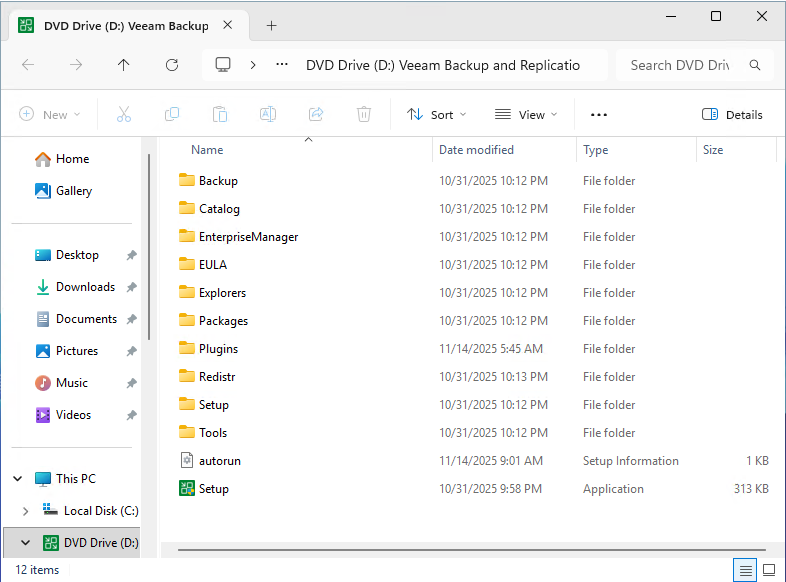Image resolution: width=786 pixels, height=582 pixels.
Task: Switch to large thumbnails view in status bar
Action: 769,570
